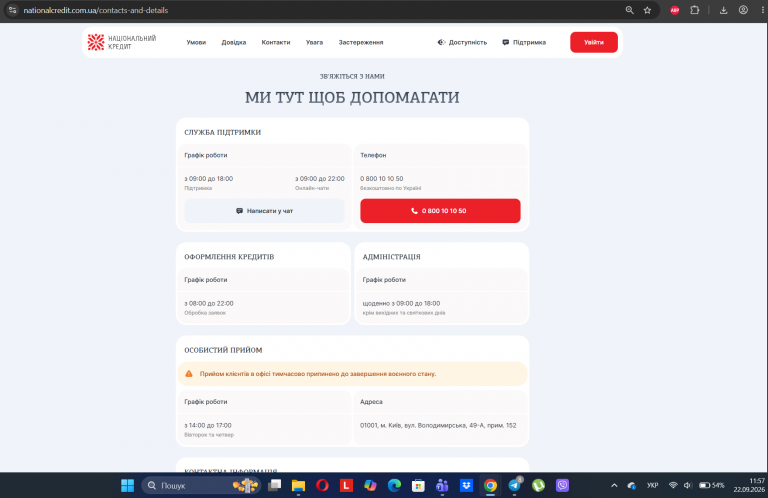Open the clock and date 11:57 panel
768x498 pixels.
click(749, 485)
